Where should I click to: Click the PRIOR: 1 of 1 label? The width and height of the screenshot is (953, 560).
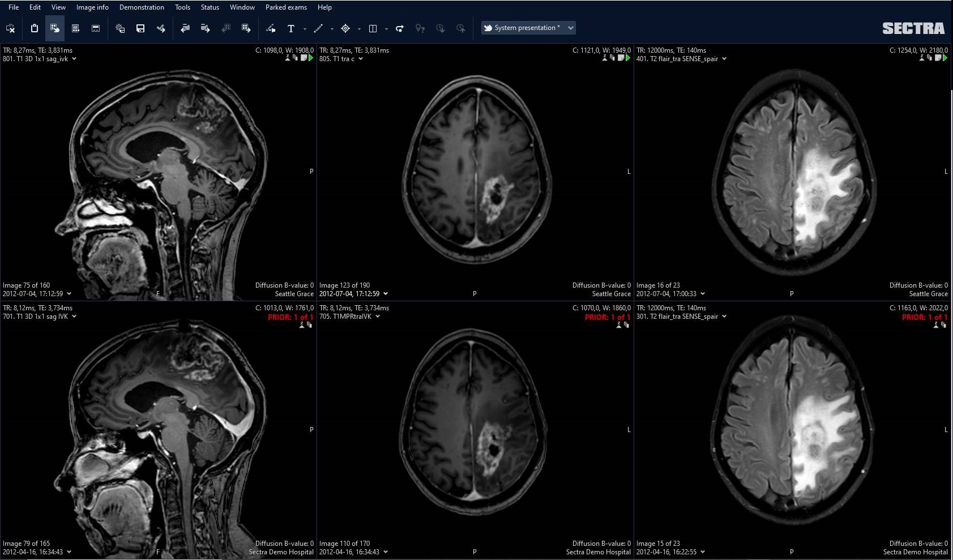click(290, 317)
